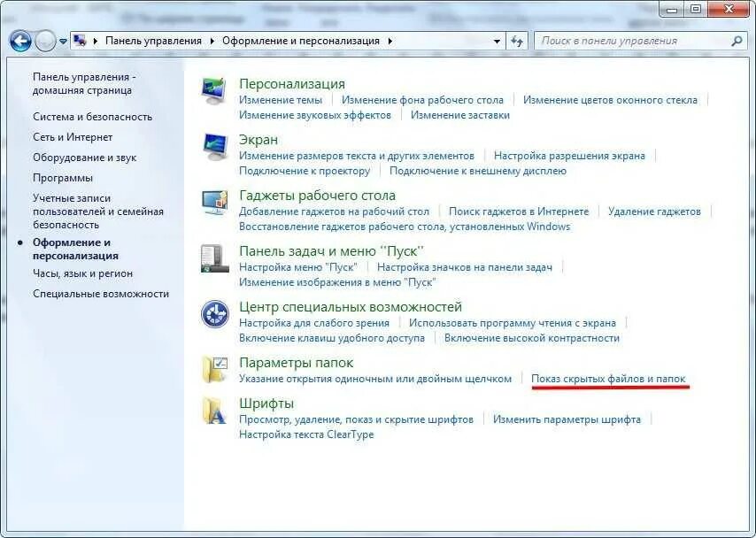The image size is (756, 538).
Task: Open Добавление гаджетов на рабочий стол
Action: click(x=334, y=211)
